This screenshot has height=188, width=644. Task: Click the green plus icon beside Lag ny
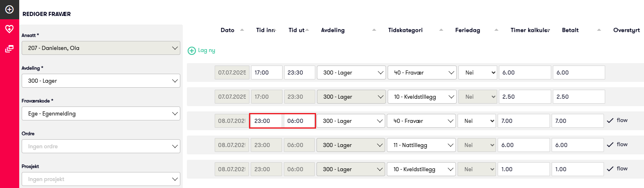click(191, 51)
